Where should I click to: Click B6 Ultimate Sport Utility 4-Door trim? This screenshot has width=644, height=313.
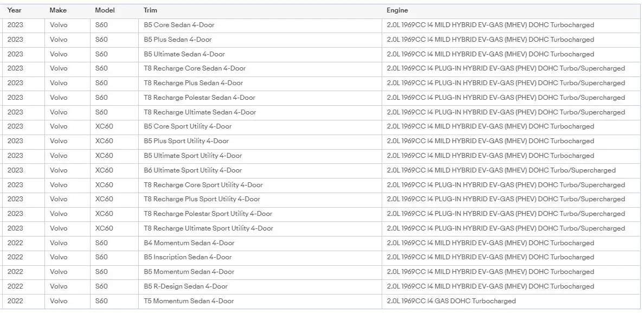click(192, 170)
